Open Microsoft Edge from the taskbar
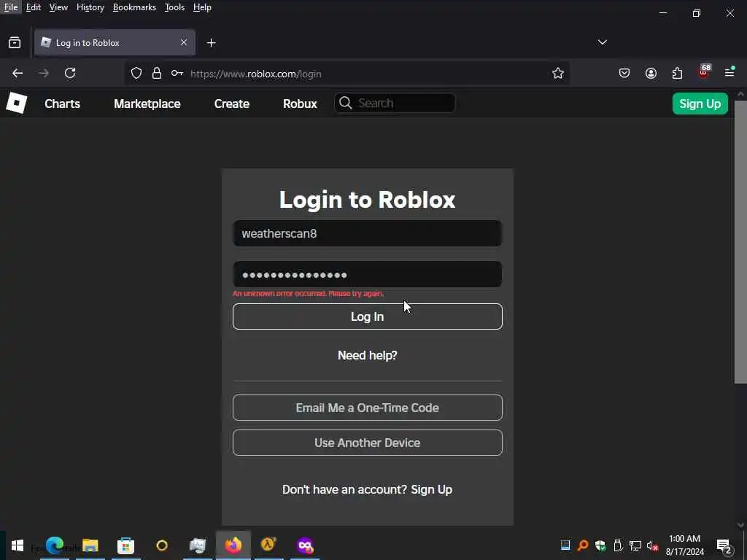 (x=55, y=545)
